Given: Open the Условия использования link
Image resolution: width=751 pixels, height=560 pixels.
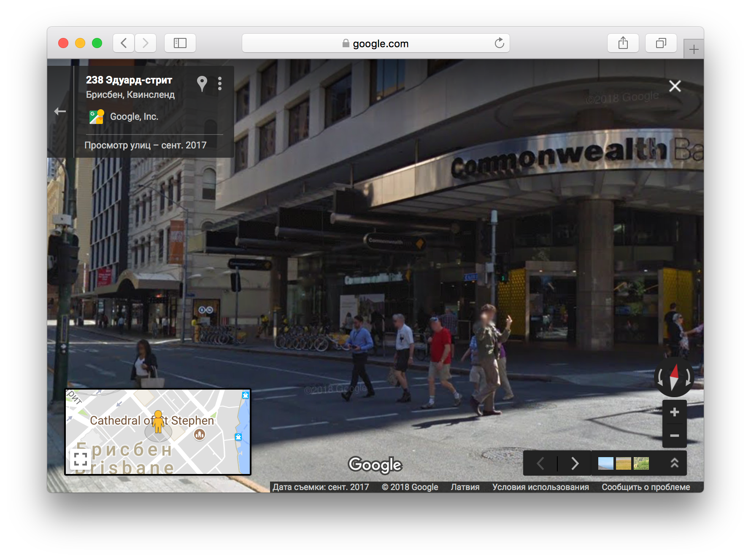Looking at the screenshot, I should [540, 487].
